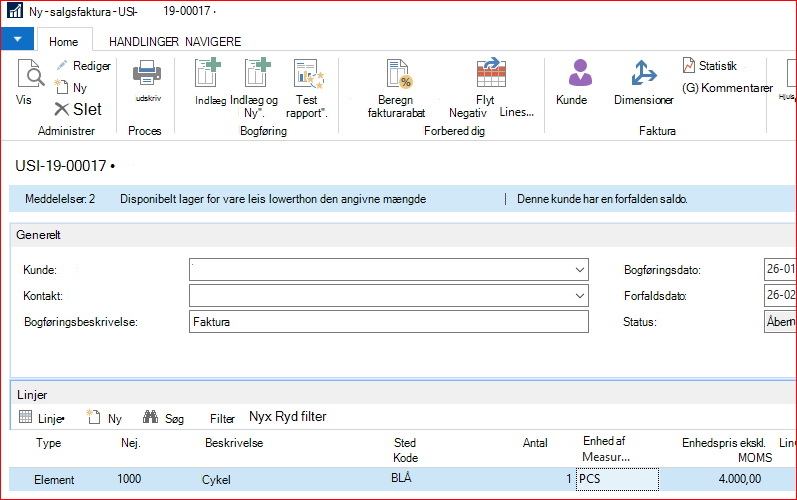
Task: Click the PCS unit of measure cell
Action: (x=617, y=479)
